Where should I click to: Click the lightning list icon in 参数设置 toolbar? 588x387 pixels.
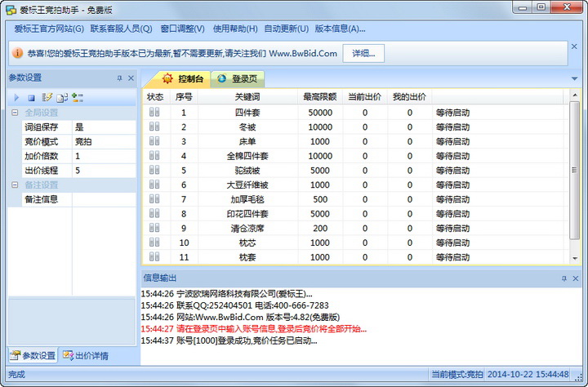pos(47,97)
